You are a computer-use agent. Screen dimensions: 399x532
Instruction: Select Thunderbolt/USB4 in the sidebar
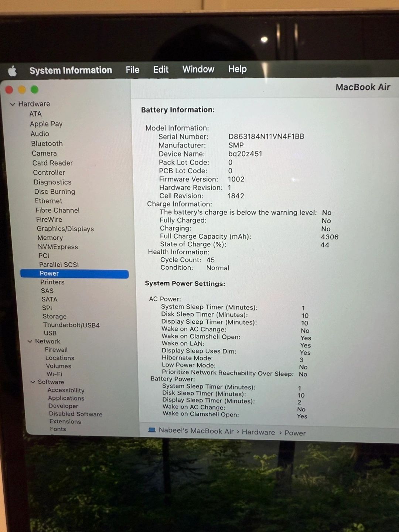[x=71, y=325]
